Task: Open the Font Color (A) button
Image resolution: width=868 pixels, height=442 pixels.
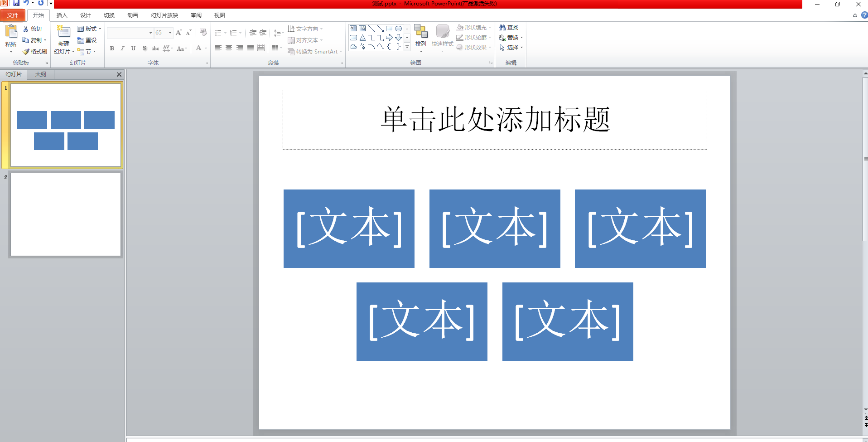Action: pyautogui.click(x=199, y=48)
